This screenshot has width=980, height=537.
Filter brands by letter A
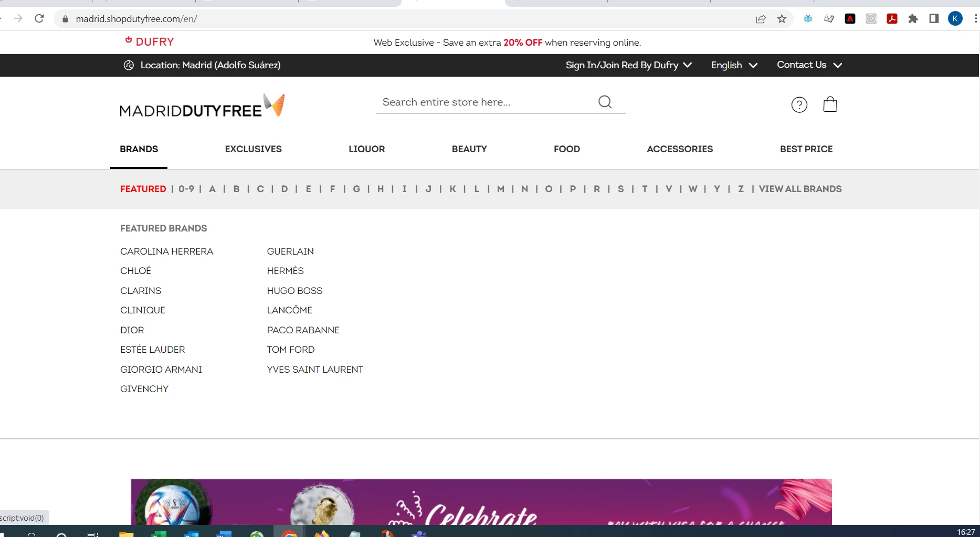(212, 189)
